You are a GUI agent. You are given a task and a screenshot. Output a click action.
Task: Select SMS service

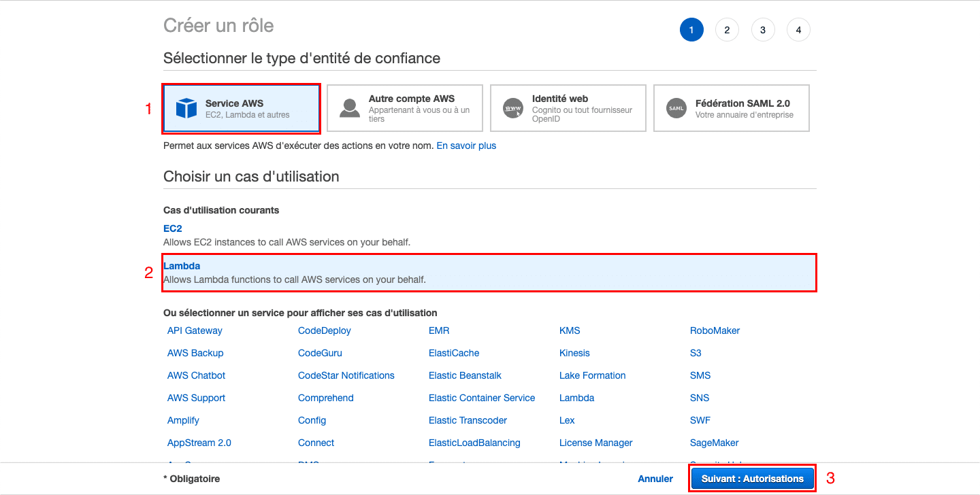[700, 375]
